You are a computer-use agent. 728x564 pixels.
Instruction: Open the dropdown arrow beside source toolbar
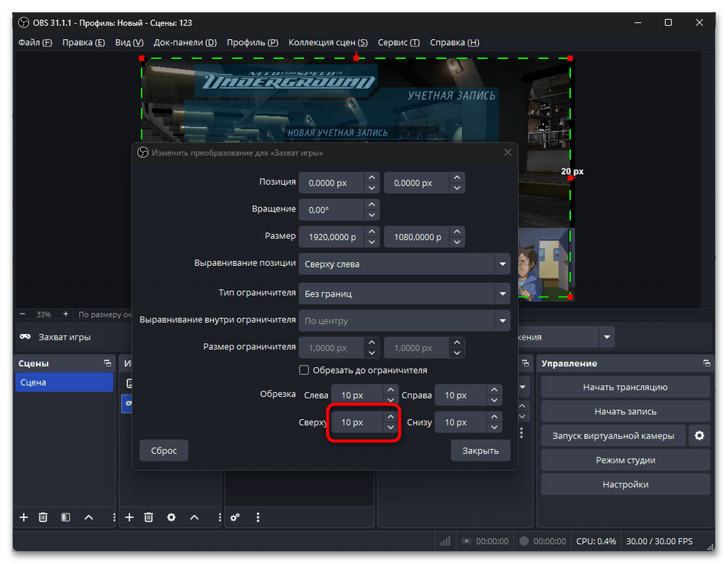[607, 336]
